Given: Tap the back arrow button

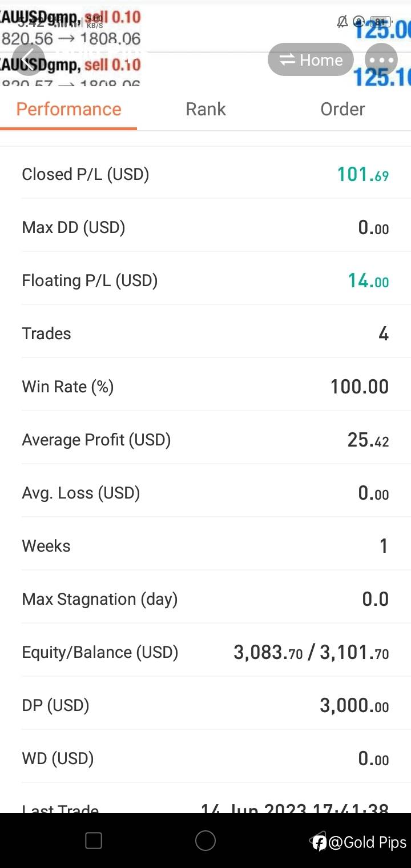Looking at the screenshot, I should point(28,59).
